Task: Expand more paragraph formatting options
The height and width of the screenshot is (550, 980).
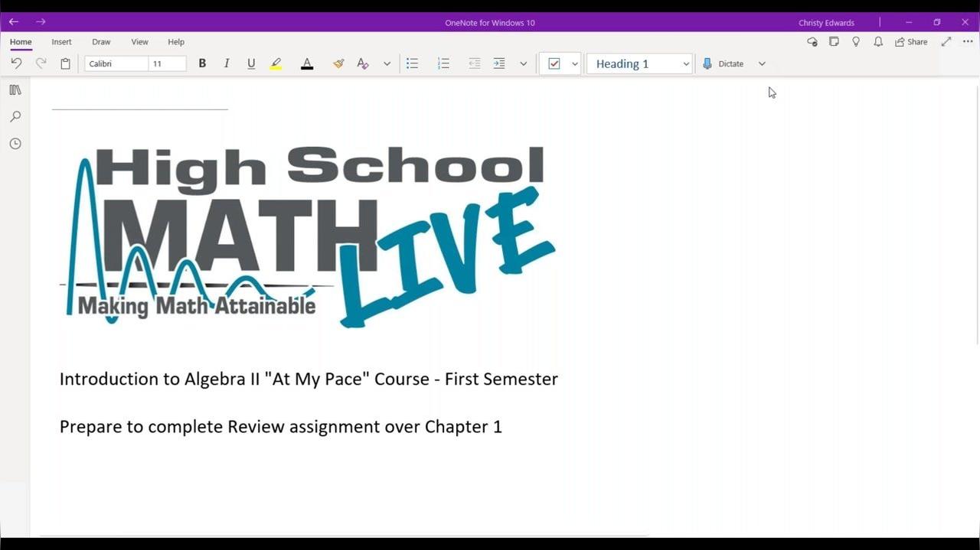Action: pos(524,63)
